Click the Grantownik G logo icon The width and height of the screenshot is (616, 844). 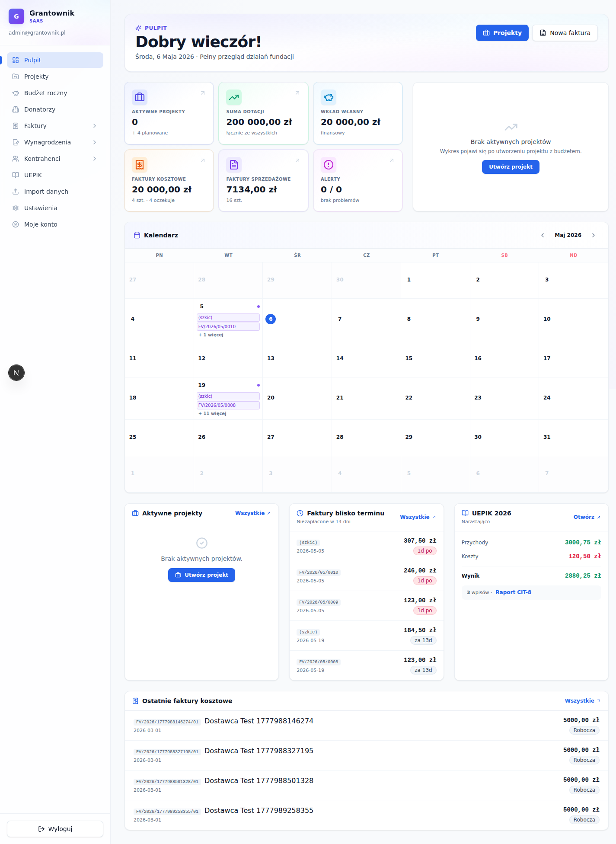click(x=16, y=16)
